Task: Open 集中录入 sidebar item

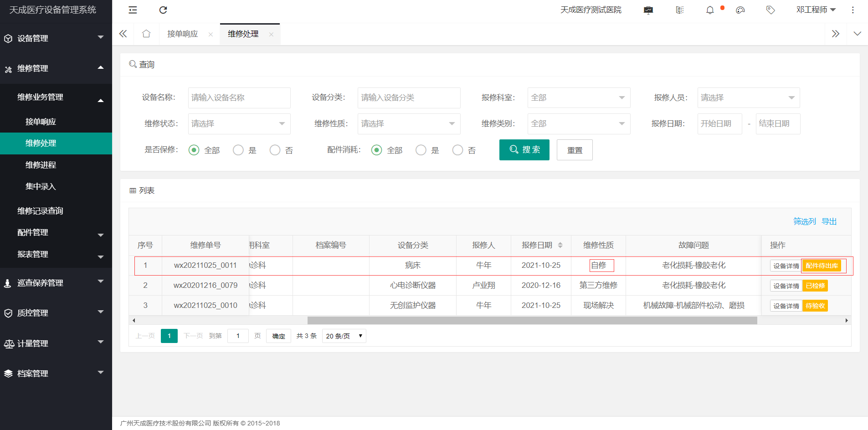Action: pos(56,186)
